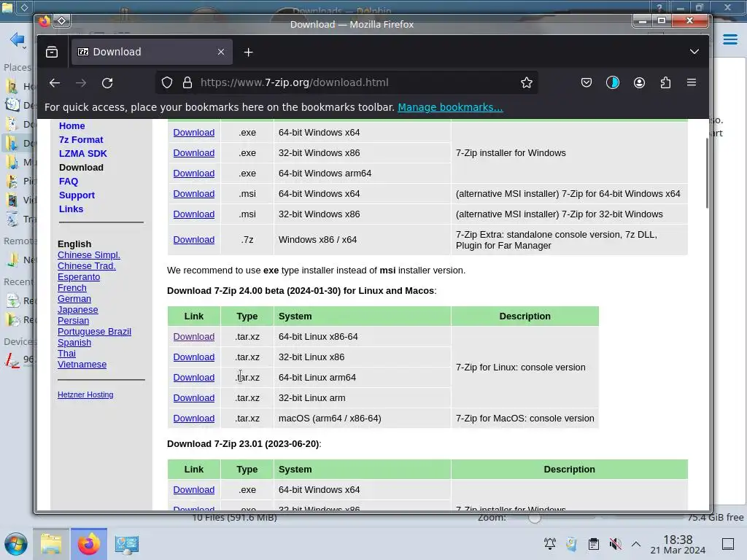This screenshot has height=560, width=747.
Task: Open the FAQ sidebar link
Action: click(x=69, y=181)
